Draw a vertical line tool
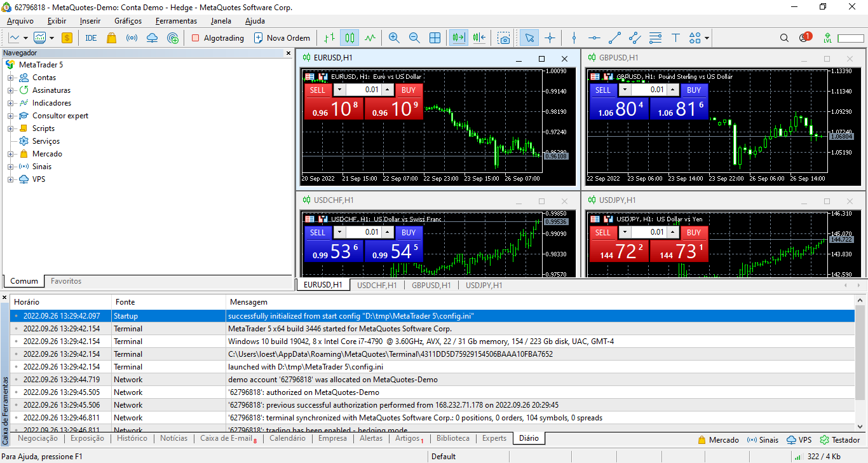 (574, 38)
